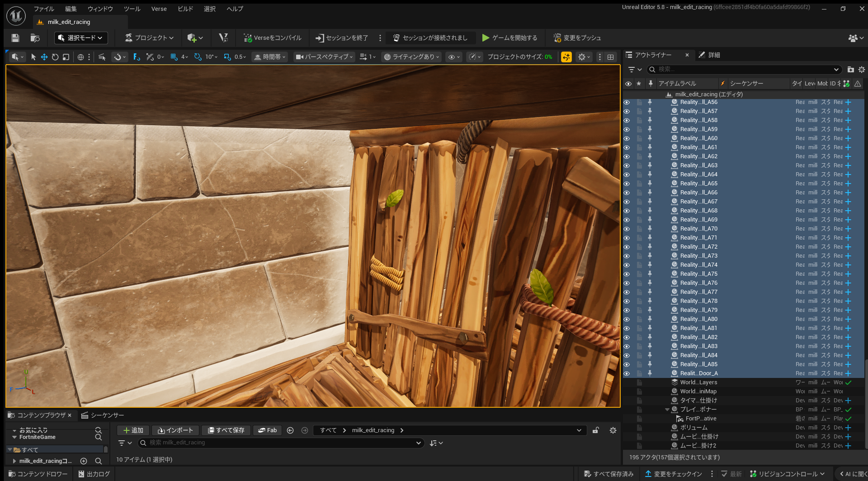Click the revision control status column header icon
The height and width of the screenshot is (481, 868).
pos(846,83)
